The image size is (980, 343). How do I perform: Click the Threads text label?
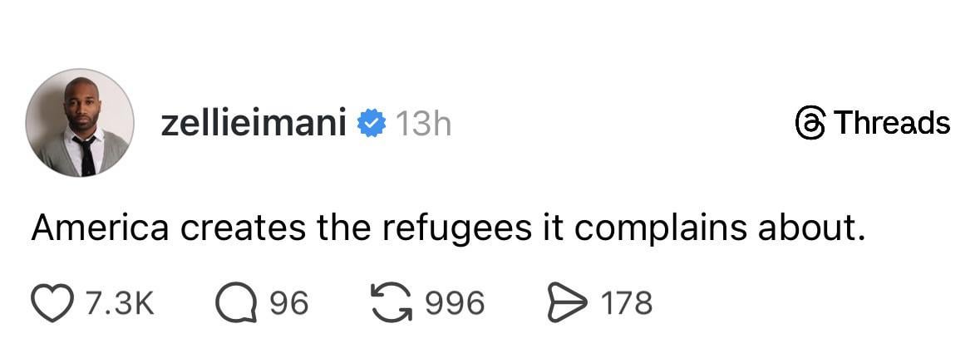pyautogui.click(x=891, y=124)
